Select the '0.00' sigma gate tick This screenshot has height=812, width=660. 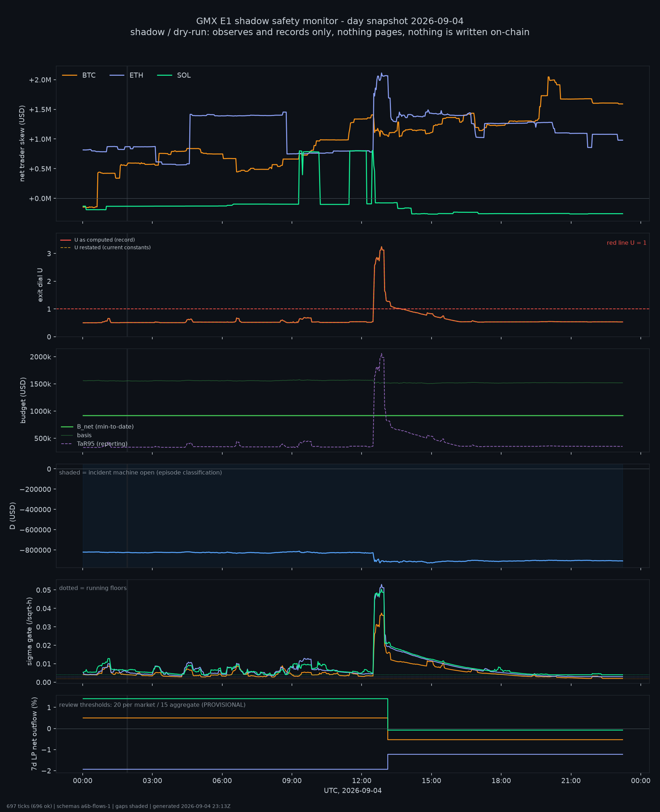(x=44, y=683)
